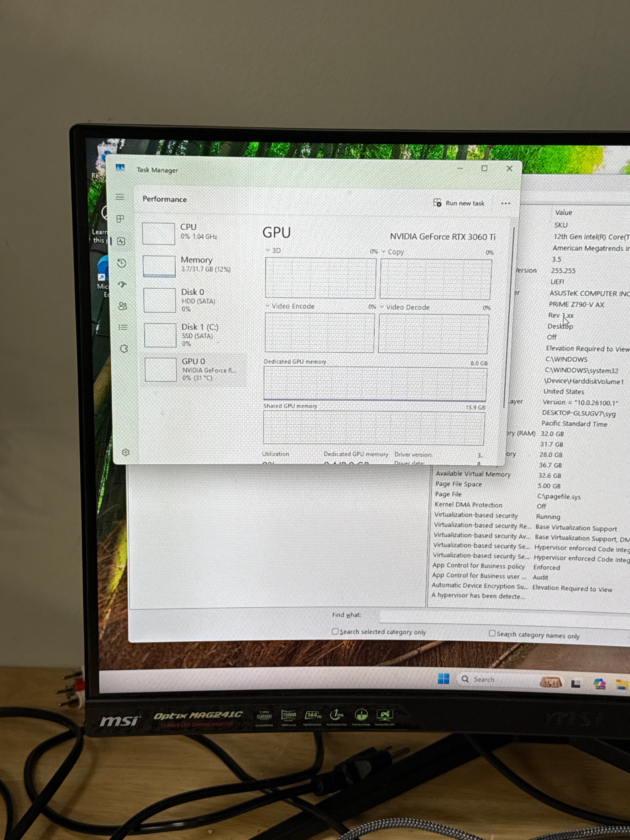The image size is (630, 840).
Task: Click the Task Manager title bar app icon
Action: click(120, 167)
